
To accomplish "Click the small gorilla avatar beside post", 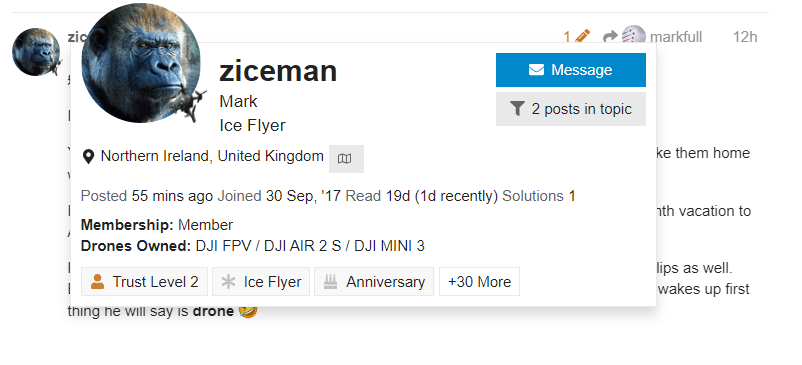I will [x=36, y=52].
